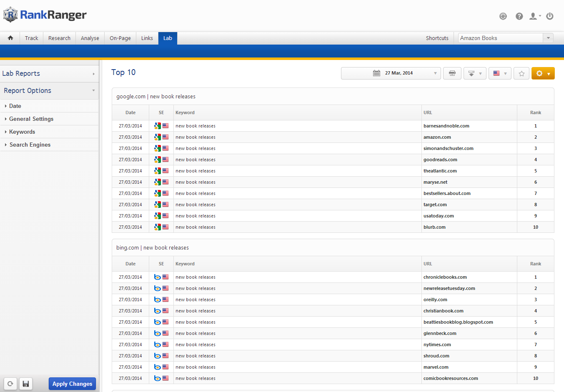Switch to the Research tab
This screenshot has width=564, height=392.
point(59,38)
